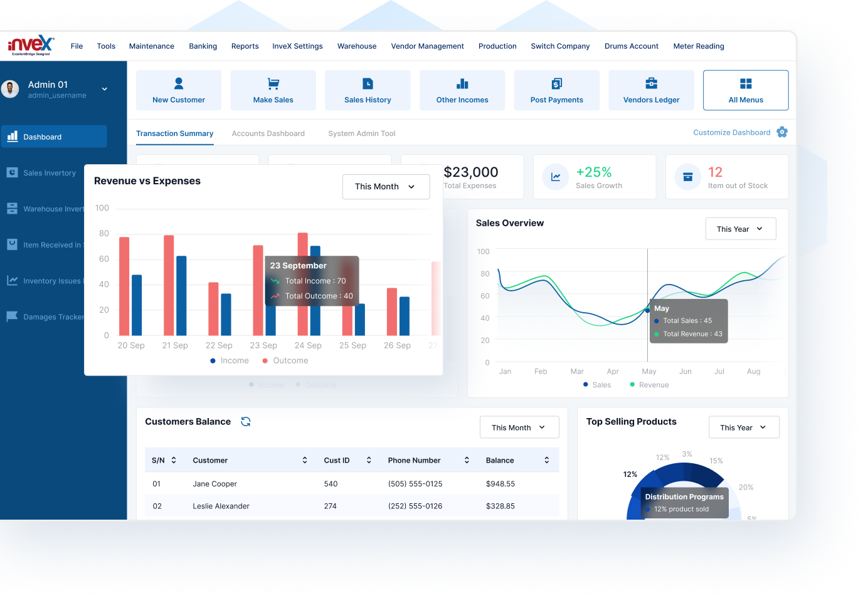Toggle Revenue line in Sales Overview legend
This screenshot has width=868, height=603.
649,385
